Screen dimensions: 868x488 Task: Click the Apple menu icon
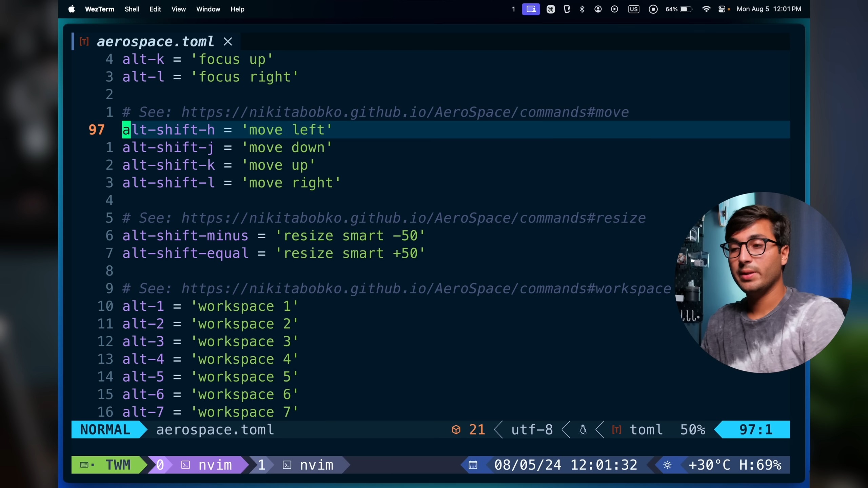[x=72, y=9]
